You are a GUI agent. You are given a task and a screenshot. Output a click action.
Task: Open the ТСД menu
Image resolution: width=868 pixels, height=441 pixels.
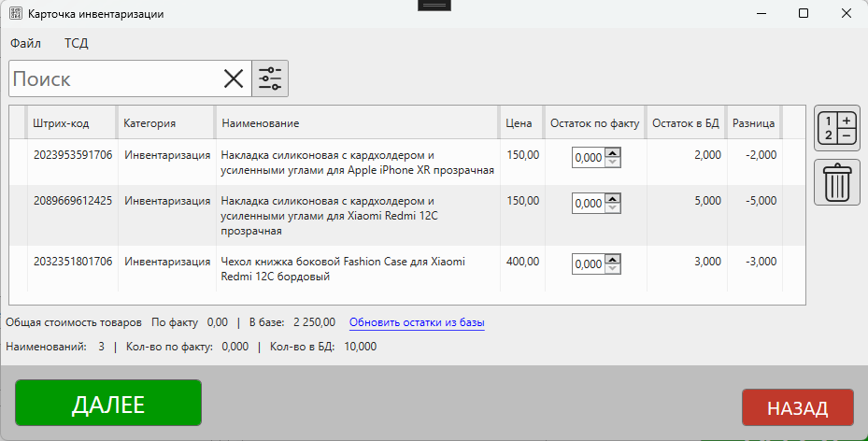pos(77,43)
